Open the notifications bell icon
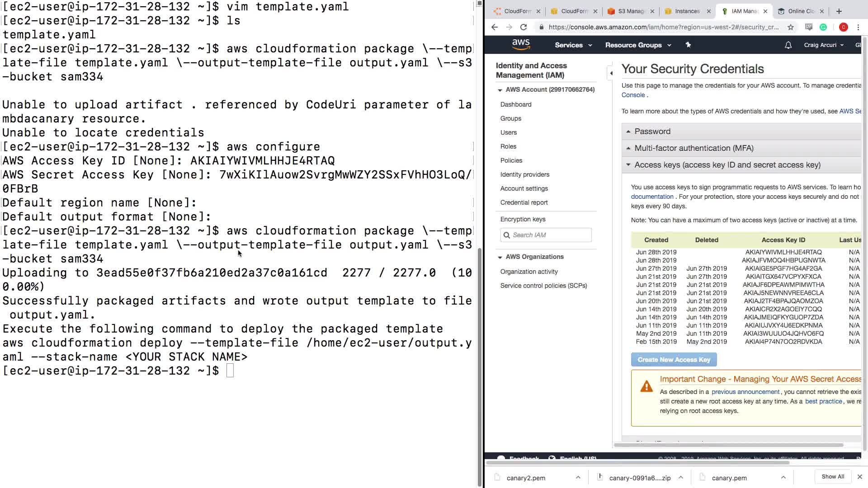Screen dimensions: 868x488 [788, 45]
